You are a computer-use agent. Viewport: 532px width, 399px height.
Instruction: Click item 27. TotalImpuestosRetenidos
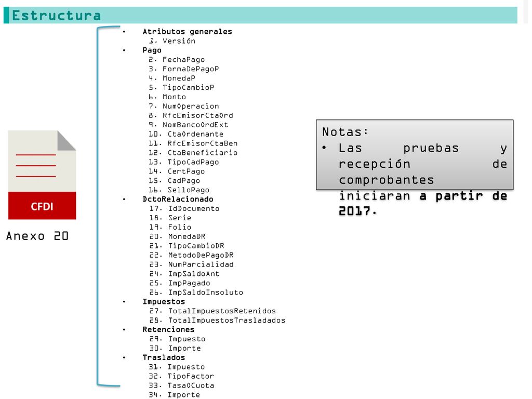pyautogui.click(x=212, y=311)
